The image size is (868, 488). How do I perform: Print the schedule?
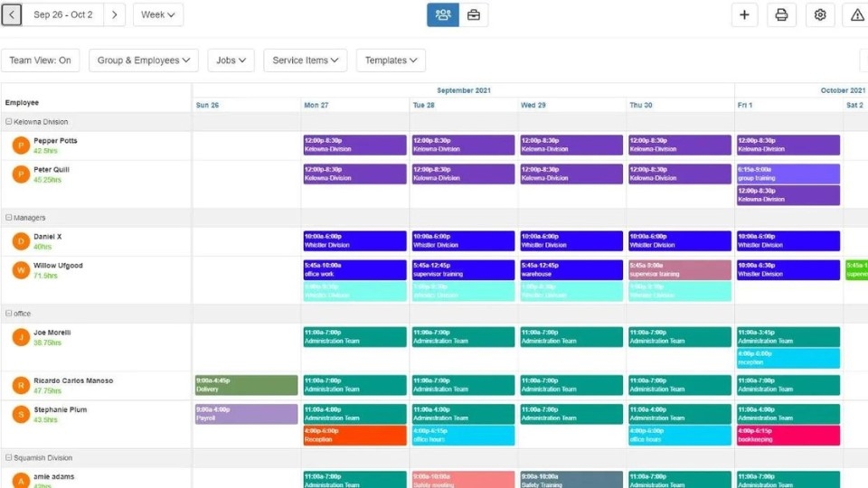pyautogui.click(x=781, y=15)
